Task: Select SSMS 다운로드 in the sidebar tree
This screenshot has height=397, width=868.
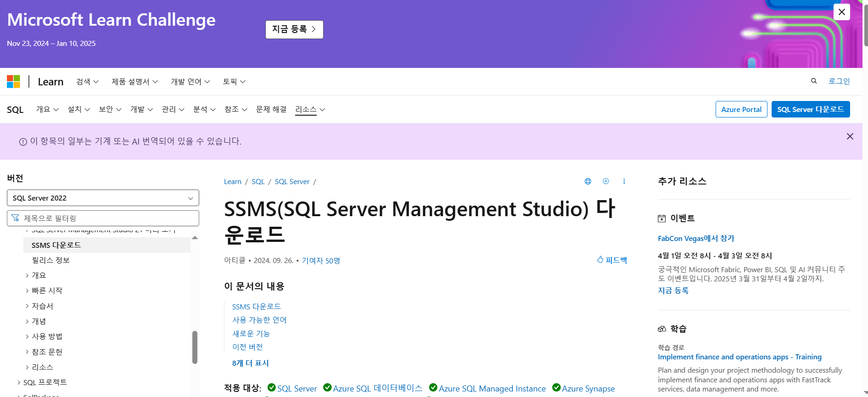Action: (x=106, y=245)
